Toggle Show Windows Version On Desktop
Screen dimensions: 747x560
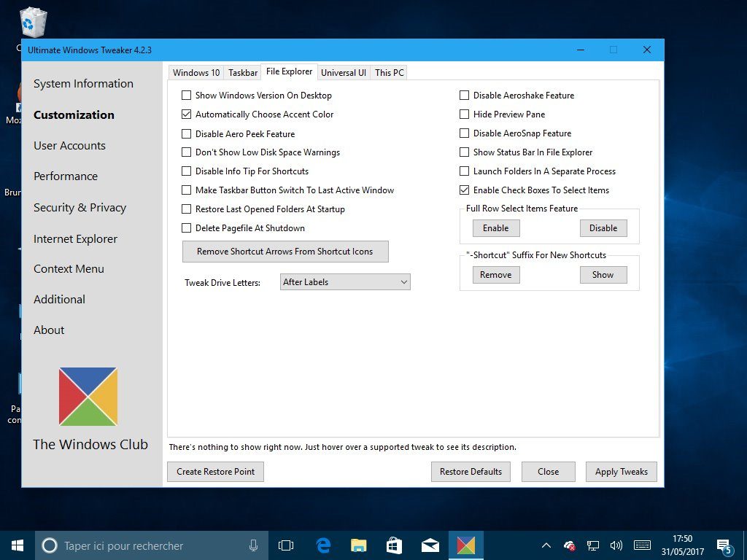pyautogui.click(x=186, y=96)
